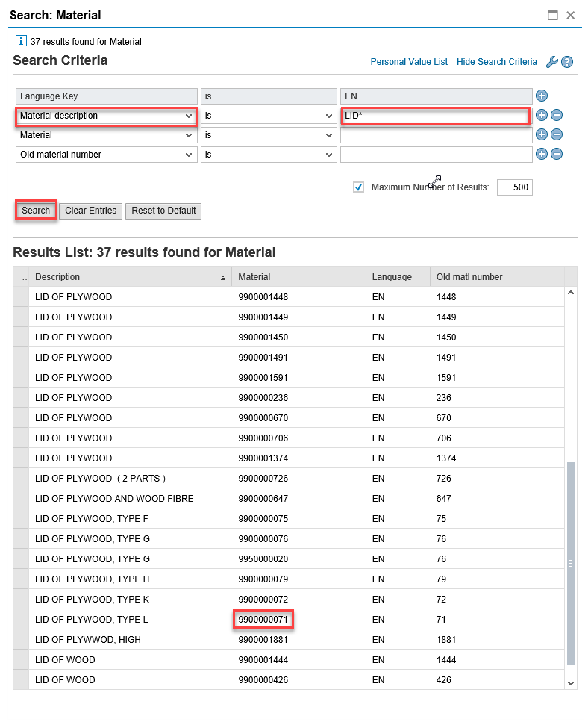Click Hide Search Criteria link
The image size is (588, 725).
pyautogui.click(x=497, y=62)
